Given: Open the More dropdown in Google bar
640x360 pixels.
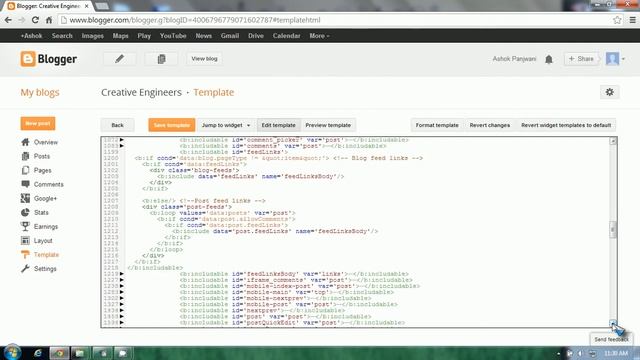Looking at the screenshot, I should pyautogui.click(x=319, y=36).
